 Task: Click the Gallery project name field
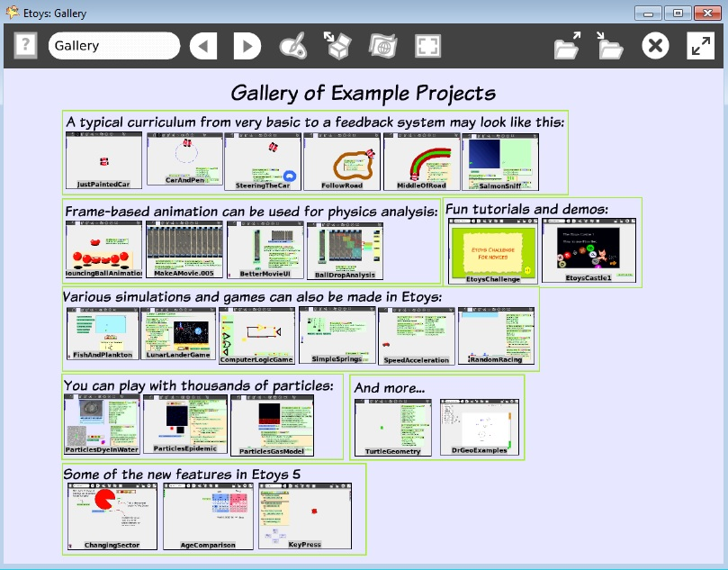114,46
